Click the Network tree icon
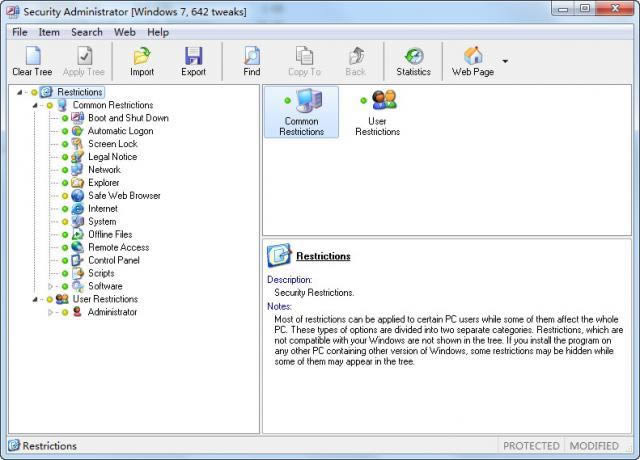Image resolution: width=640 pixels, height=460 pixels. click(x=78, y=170)
